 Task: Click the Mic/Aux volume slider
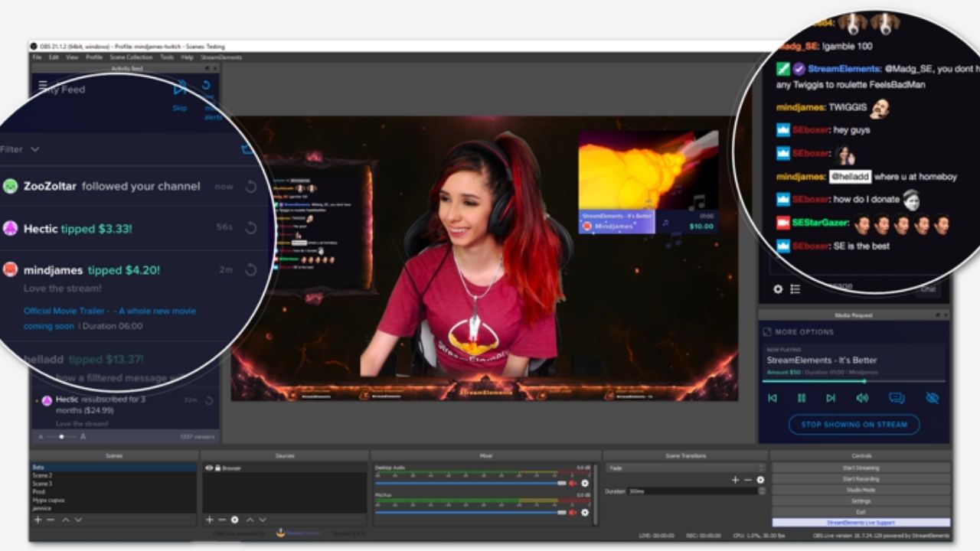pos(470,513)
